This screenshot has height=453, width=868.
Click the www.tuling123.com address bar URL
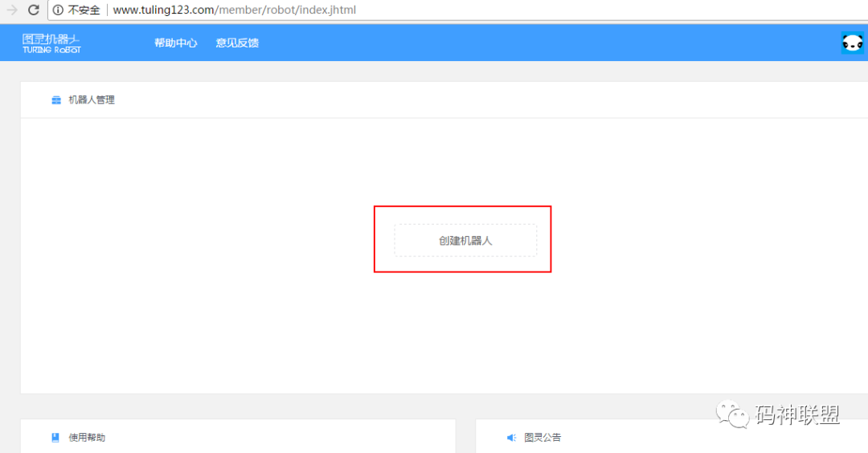pos(234,10)
